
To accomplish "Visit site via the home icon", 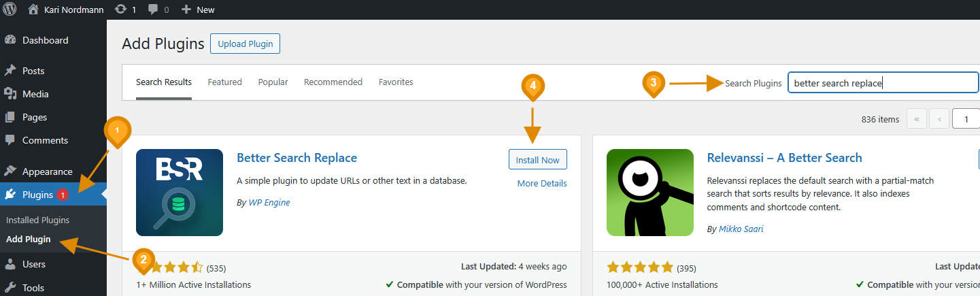I will point(33,10).
